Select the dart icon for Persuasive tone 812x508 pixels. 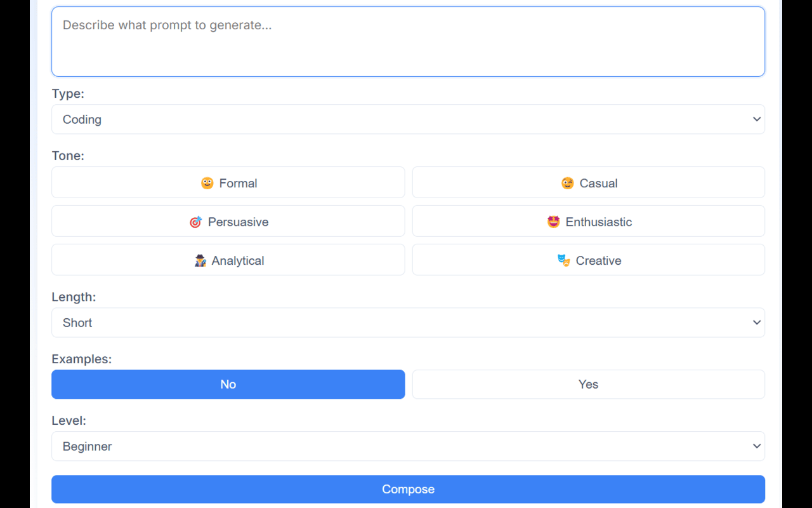[195, 222]
